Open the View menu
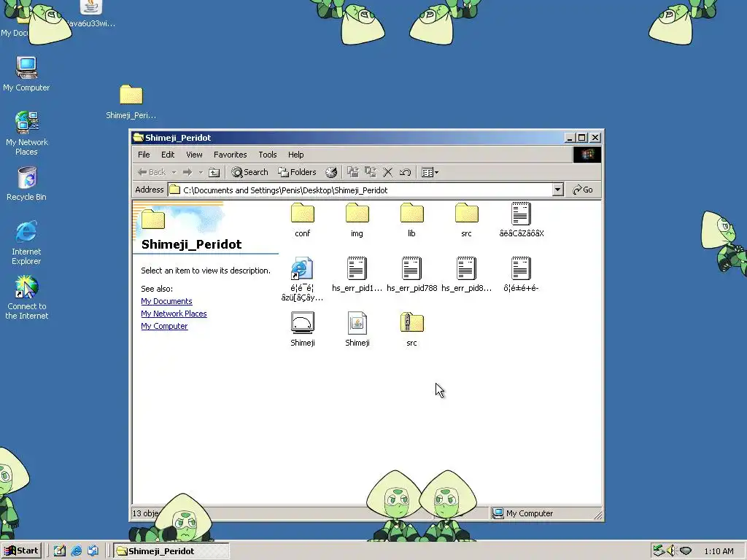Screen dimensions: 747x560 [194, 155]
